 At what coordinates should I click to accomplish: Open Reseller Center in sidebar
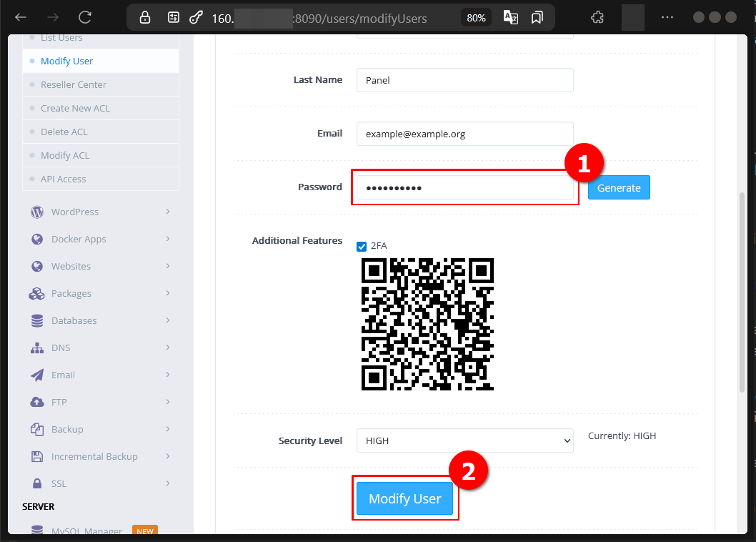coord(101,85)
